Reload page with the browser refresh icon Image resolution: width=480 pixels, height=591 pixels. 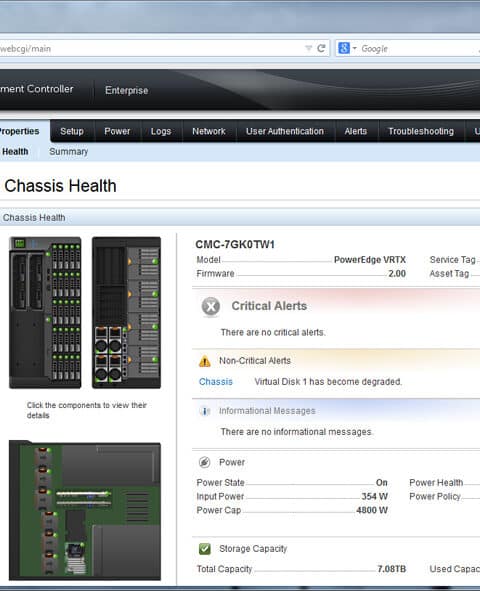point(321,48)
